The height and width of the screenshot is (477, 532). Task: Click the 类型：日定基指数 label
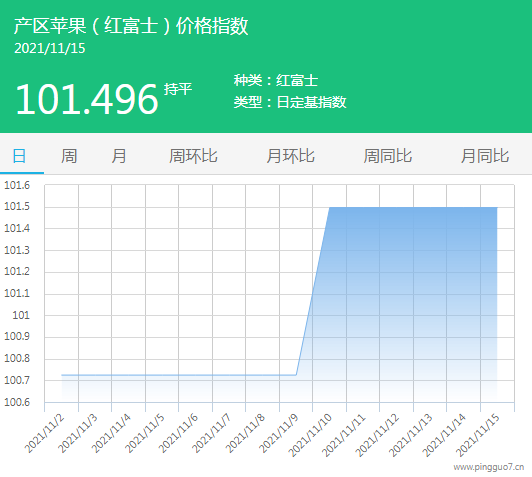click(x=290, y=102)
